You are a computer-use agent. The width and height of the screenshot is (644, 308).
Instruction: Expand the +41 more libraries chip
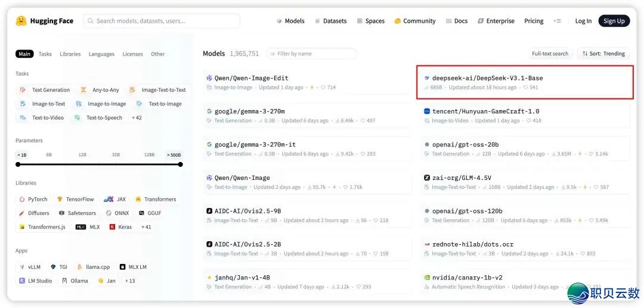point(146,227)
